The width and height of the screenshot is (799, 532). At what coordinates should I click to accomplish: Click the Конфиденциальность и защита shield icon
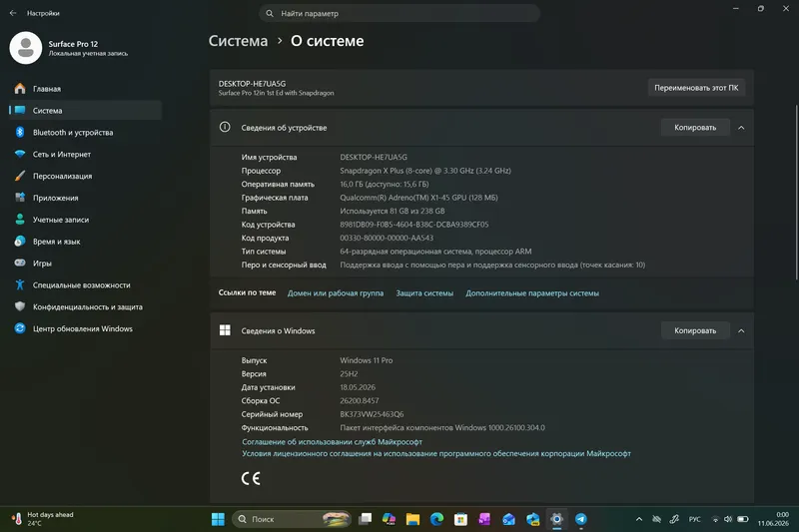click(x=20, y=307)
